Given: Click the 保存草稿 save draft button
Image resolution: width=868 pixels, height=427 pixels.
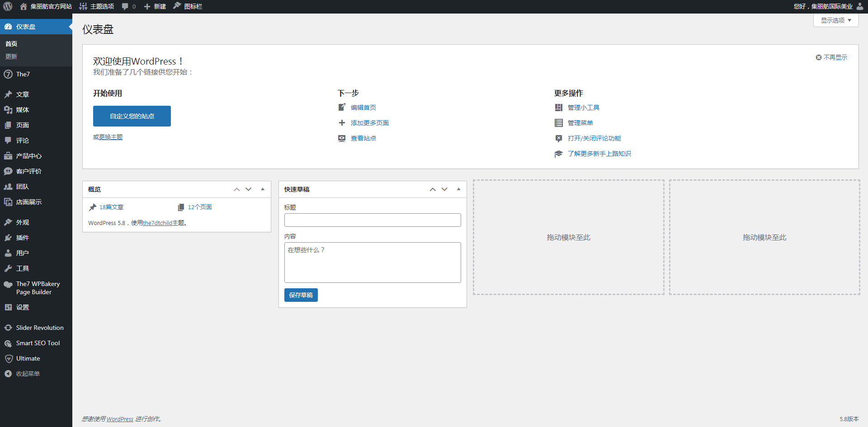Looking at the screenshot, I should coord(301,295).
